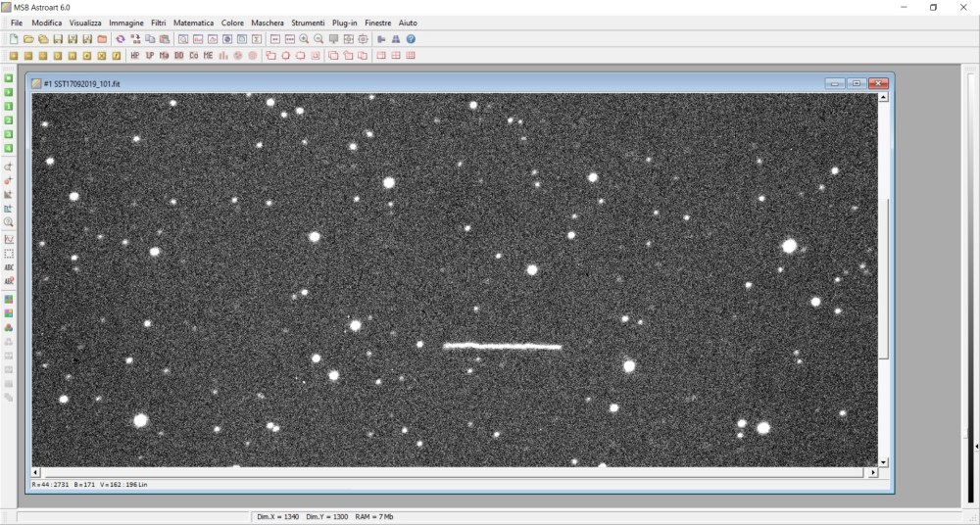This screenshot has height=525, width=980.
Task: Click the Paste clipboard icon
Action: tap(164, 39)
